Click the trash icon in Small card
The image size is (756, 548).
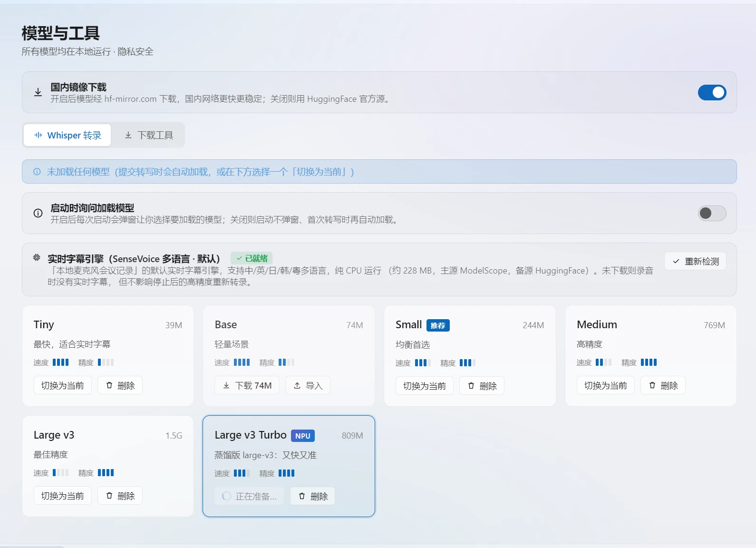click(x=471, y=386)
